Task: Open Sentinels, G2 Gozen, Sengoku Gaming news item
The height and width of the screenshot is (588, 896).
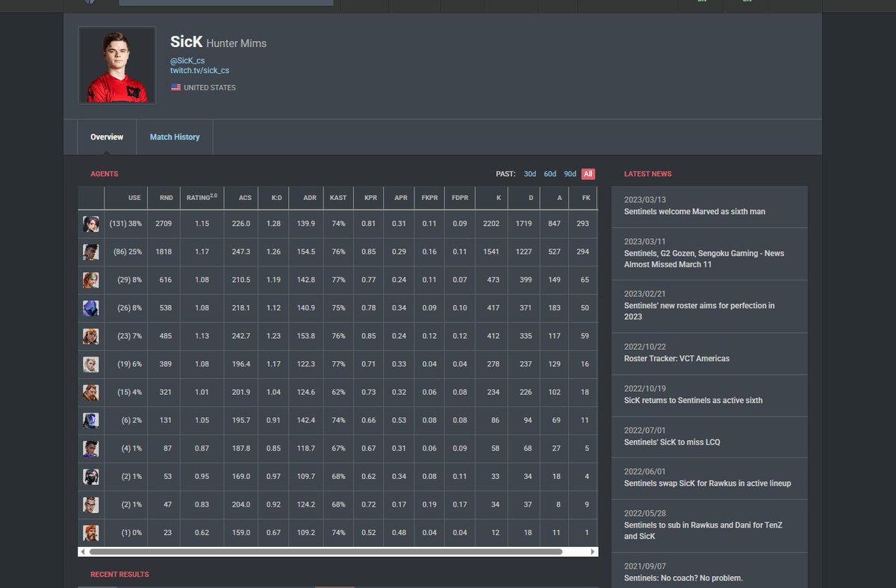Action: (709, 254)
